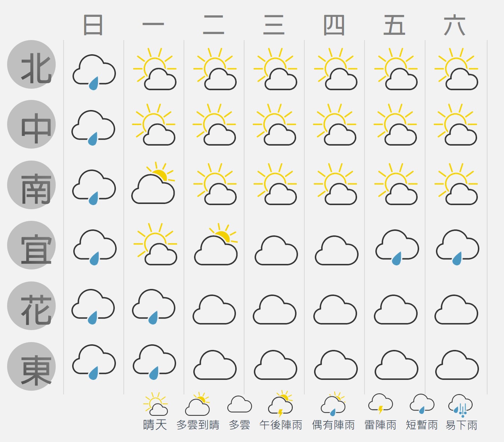Click the 短暫雨 legend icon

point(422,404)
